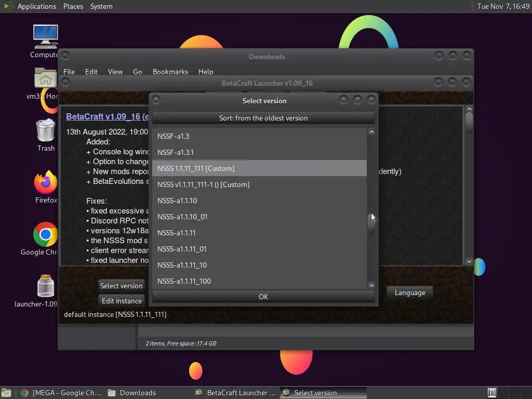This screenshot has width=532, height=399.
Task: Click the Language button in launcher
Action: (x=410, y=292)
